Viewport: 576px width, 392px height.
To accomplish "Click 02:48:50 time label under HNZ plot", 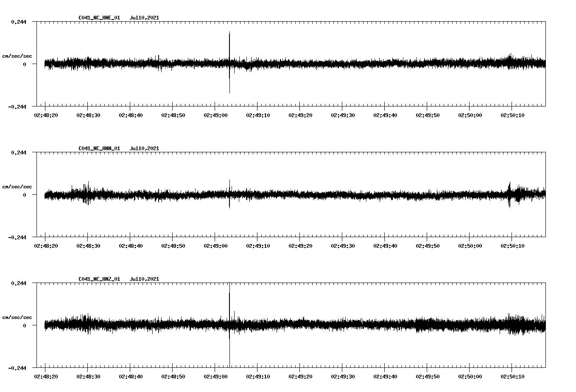I will [173, 376].
